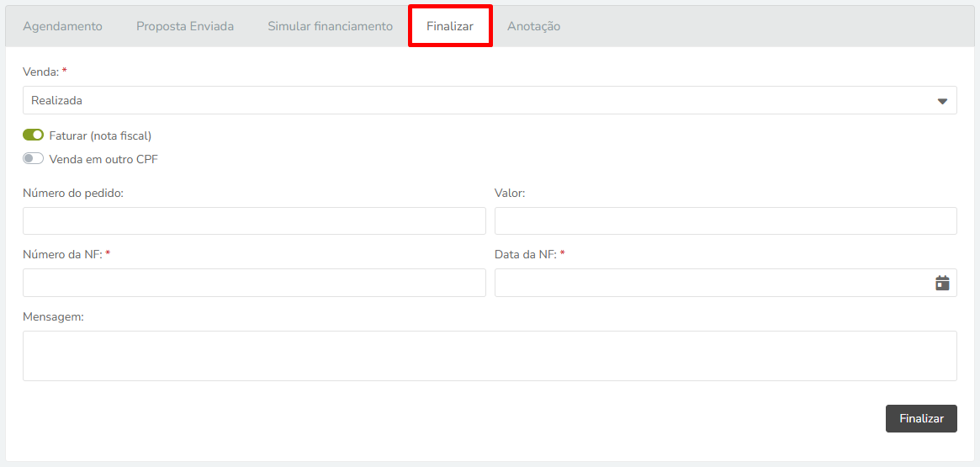Click the Venda dropdown arrow
Screen dimensions: 980x467
[942, 101]
